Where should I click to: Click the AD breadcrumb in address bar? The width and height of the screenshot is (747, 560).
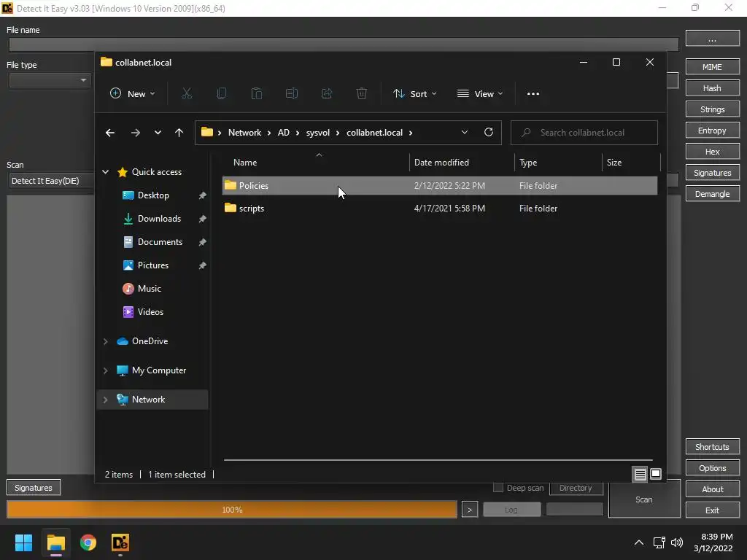point(284,133)
